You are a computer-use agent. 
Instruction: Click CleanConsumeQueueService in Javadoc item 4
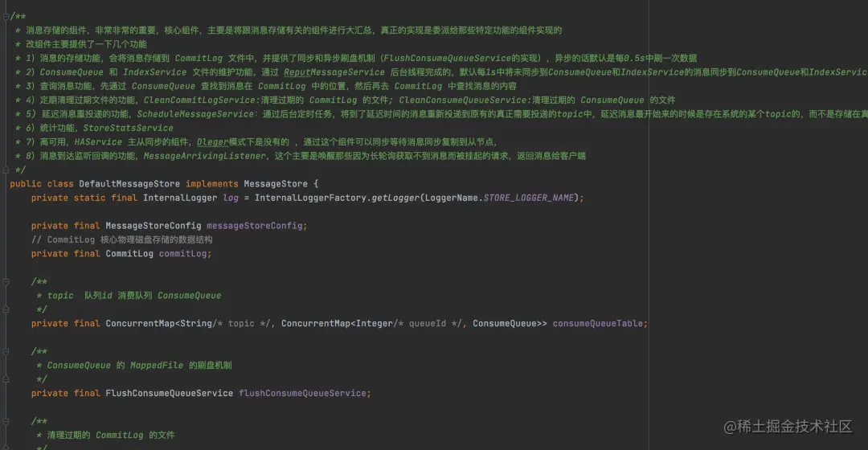[x=463, y=100]
